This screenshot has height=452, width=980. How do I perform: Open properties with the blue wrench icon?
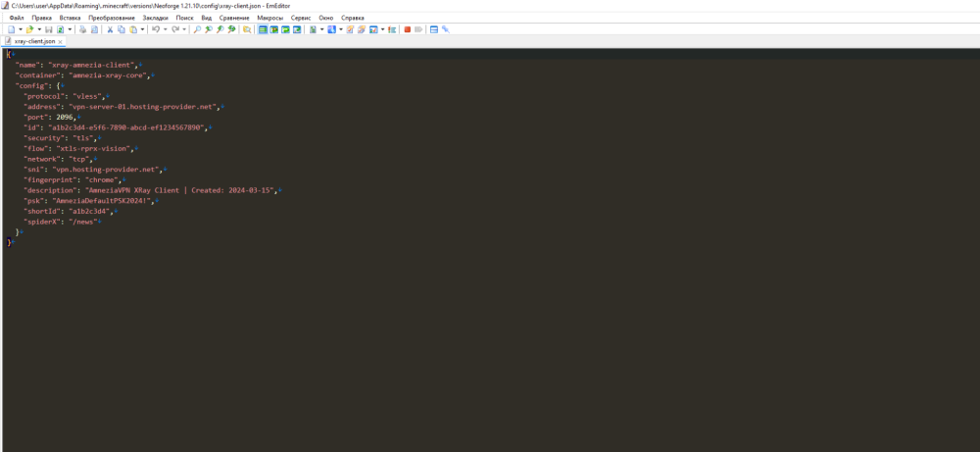[446, 29]
